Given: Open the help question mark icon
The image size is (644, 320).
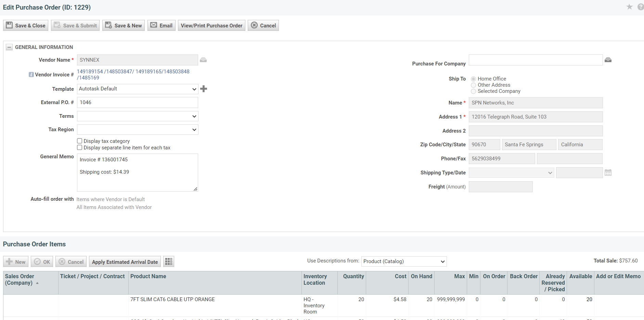Looking at the screenshot, I should pos(641,7).
